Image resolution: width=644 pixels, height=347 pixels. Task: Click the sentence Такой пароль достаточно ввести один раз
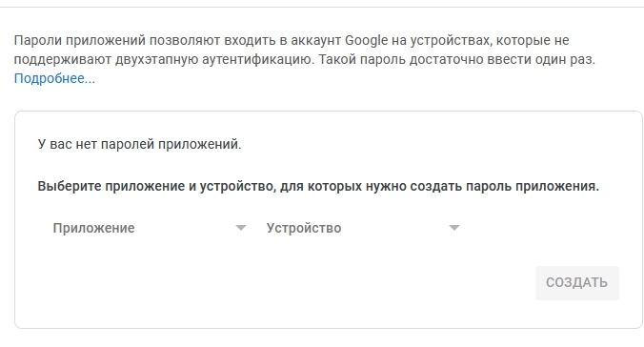(x=457, y=59)
